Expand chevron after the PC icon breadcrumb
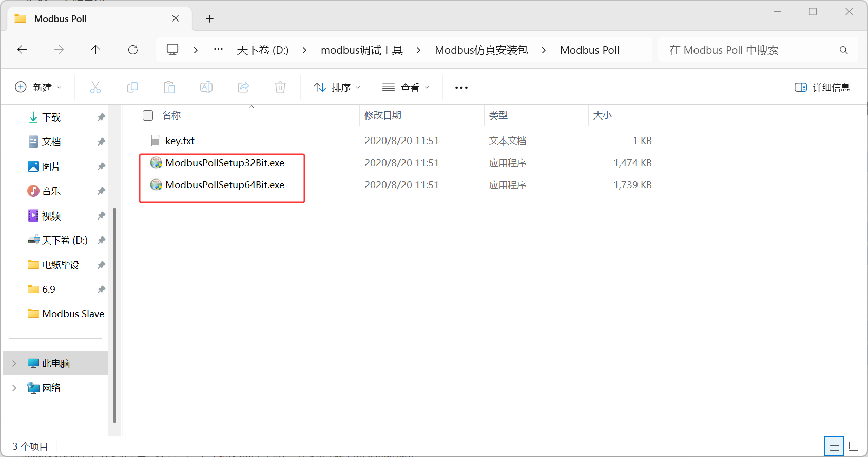 tap(196, 50)
